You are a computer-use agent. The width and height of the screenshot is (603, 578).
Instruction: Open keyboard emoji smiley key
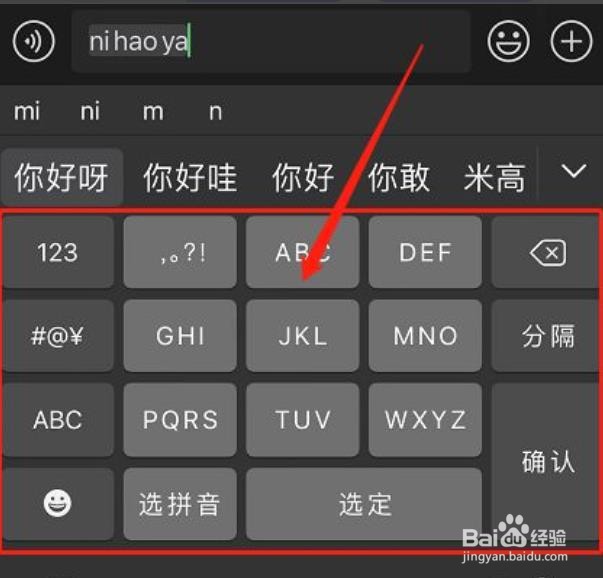coord(57,503)
